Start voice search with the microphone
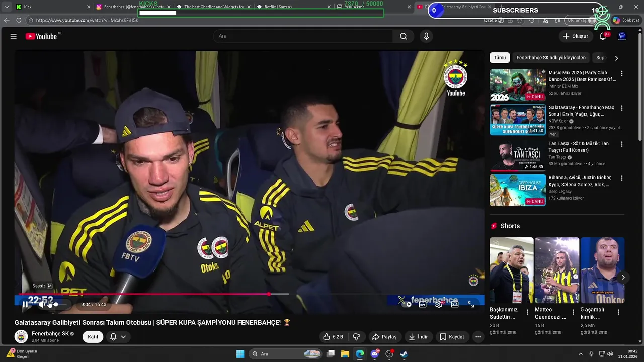 (x=426, y=36)
